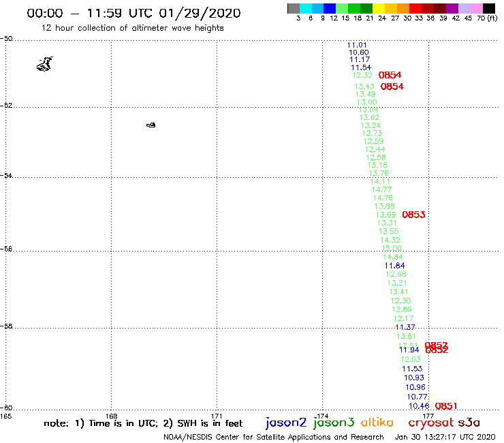Click the Auckland Islands outline on the map
This screenshot has height=443, width=504.
click(x=45, y=64)
